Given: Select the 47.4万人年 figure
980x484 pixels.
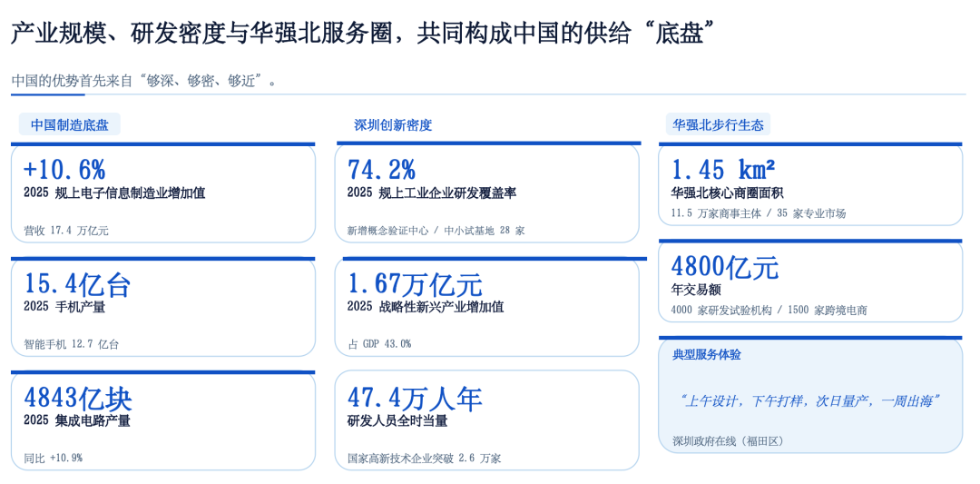Looking at the screenshot, I should [x=415, y=399].
